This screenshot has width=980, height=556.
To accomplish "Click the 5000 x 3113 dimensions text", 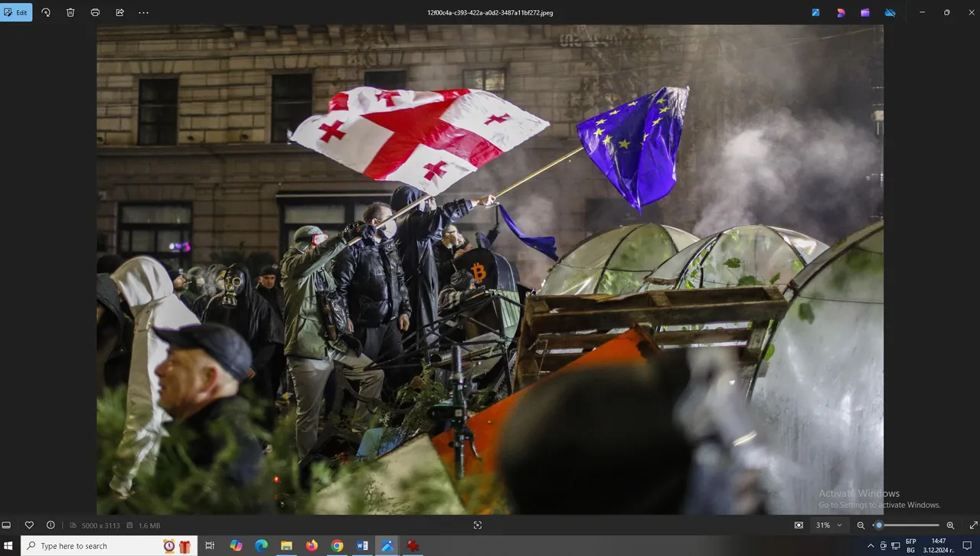I will coord(100,525).
